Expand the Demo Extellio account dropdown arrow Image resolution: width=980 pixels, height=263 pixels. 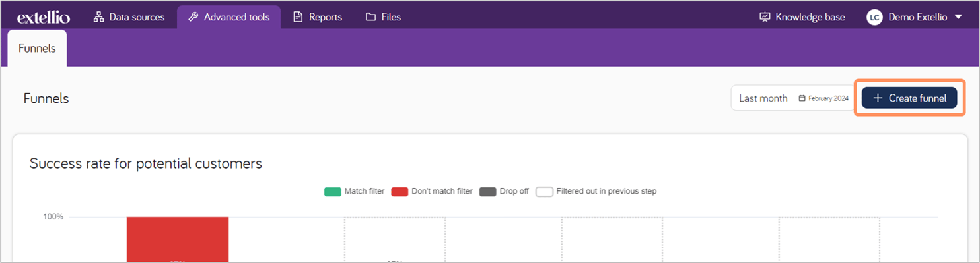click(x=959, y=17)
